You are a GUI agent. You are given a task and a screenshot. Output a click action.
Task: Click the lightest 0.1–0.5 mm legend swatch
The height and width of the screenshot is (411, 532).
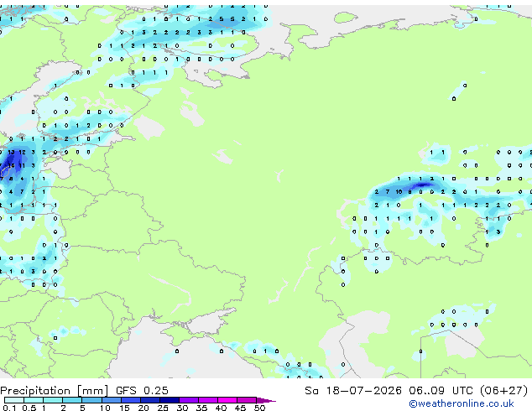(x=14, y=400)
